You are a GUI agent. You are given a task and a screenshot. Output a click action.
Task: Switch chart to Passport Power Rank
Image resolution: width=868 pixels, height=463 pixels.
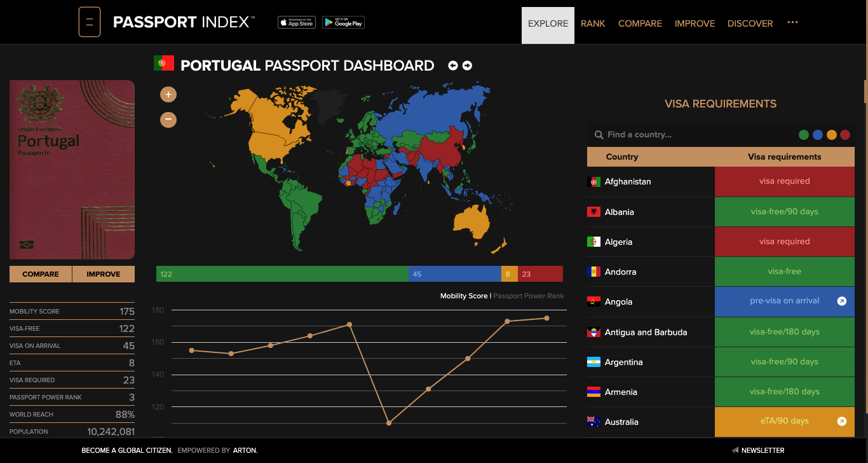(x=529, y=296)
